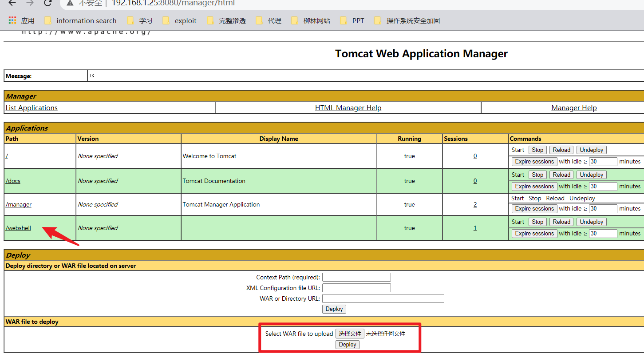Screen dimensions: 644x354
Task: Reload the /webshell application
Action: pos(561,222)
